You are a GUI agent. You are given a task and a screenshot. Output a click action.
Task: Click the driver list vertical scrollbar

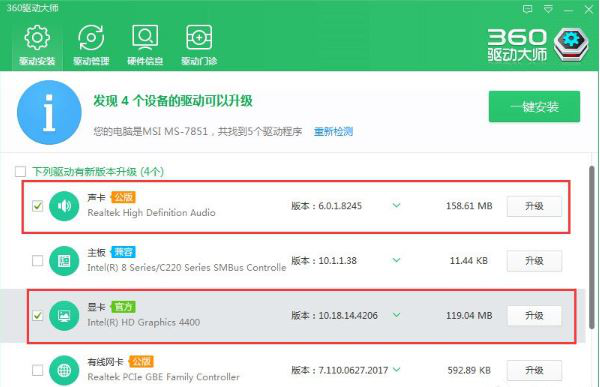click(x=592, y=247)
